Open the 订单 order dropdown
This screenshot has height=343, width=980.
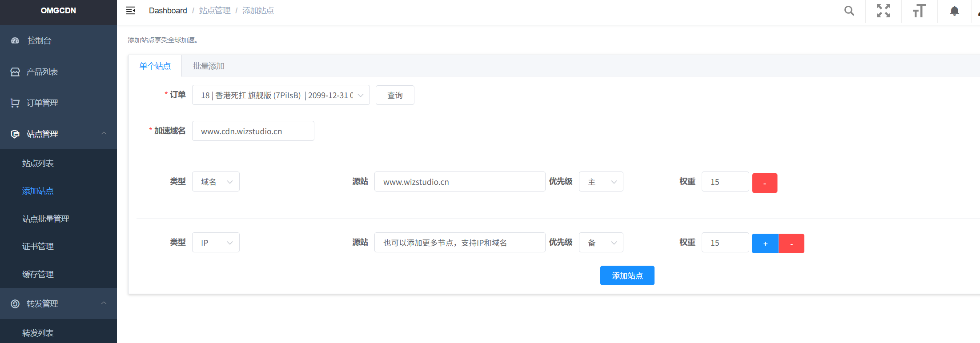pos(281,95)
